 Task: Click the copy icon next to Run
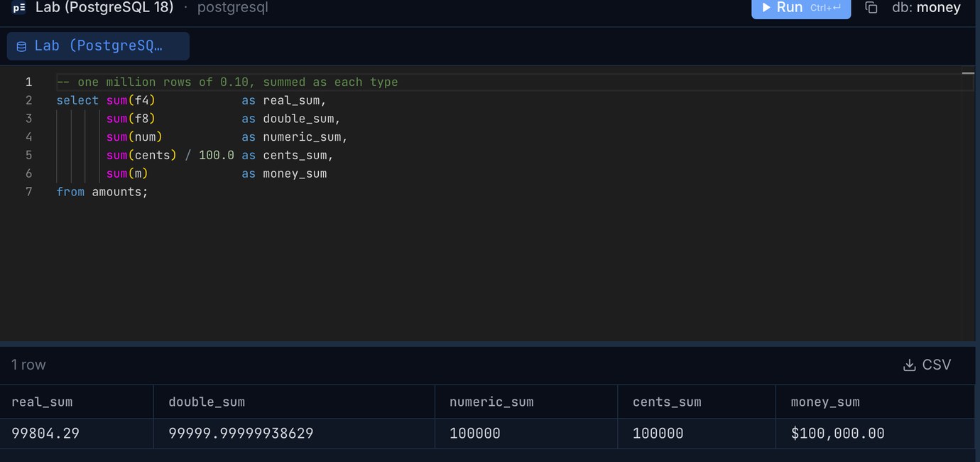871,8
